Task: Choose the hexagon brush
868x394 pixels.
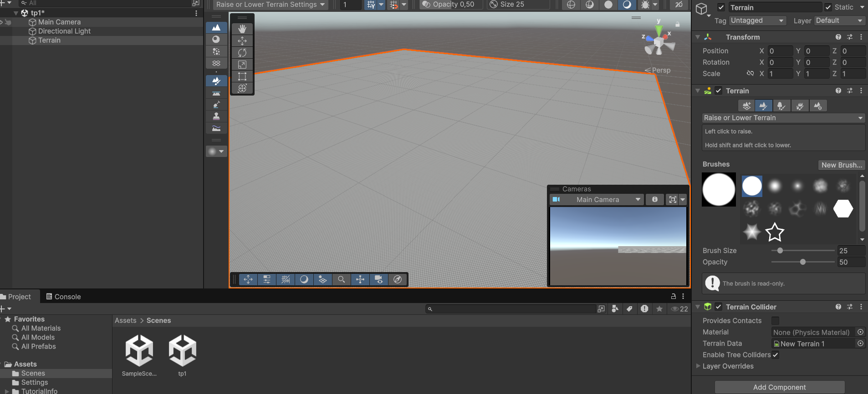Action: (842, 209)
